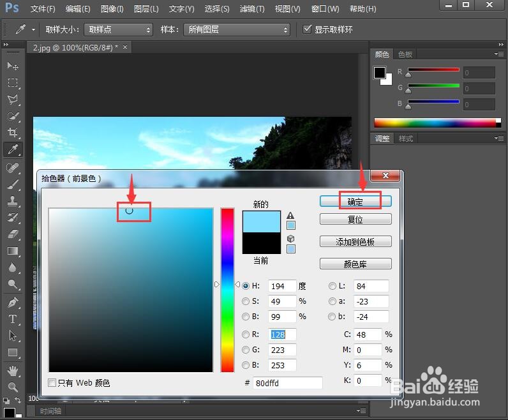Select the Move tool

pos(13,66)
